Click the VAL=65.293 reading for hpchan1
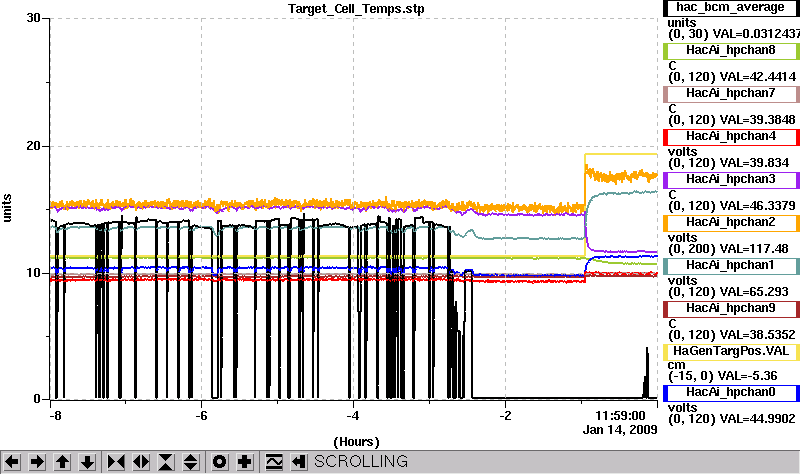Screen dimensions: 800x474 754,292
